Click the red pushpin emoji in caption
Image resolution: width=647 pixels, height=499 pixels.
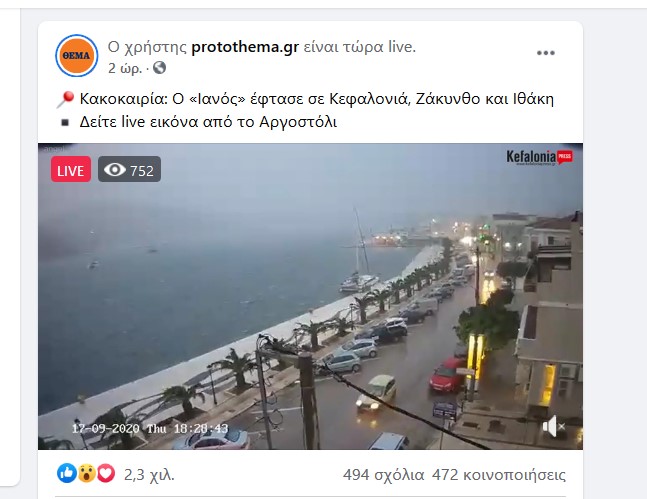[x=65, y=99]
